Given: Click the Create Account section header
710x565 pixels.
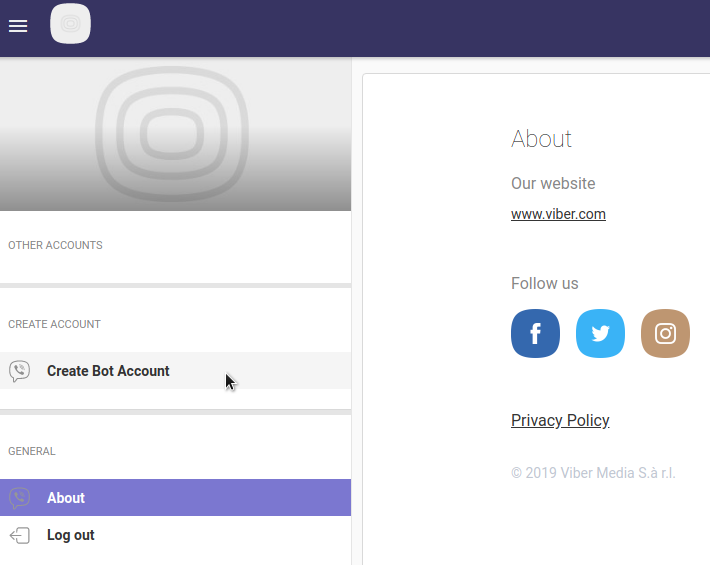Looking at the screenshot, I should pos(54,324).
